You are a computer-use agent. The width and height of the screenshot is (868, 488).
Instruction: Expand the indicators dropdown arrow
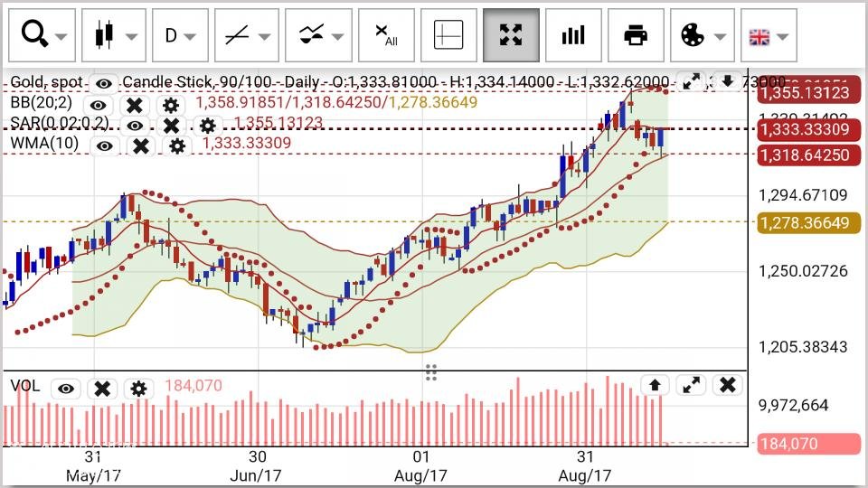[x=337, y=37]
